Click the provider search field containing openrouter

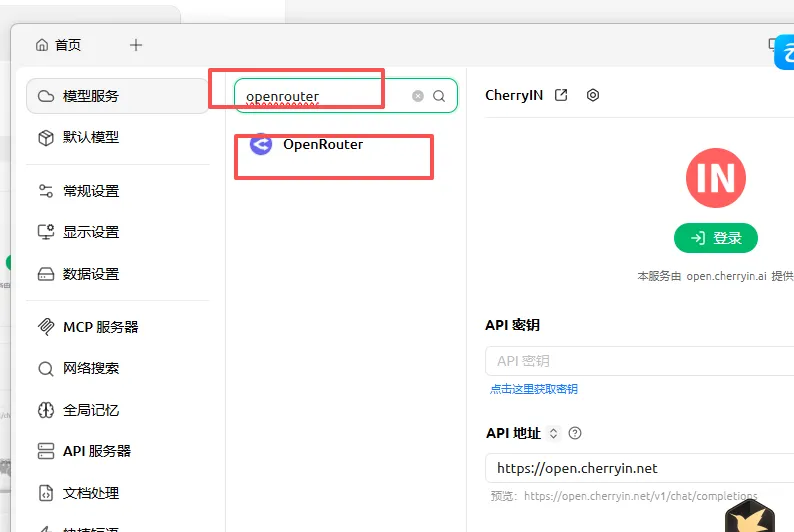click(x=346, y=96)
